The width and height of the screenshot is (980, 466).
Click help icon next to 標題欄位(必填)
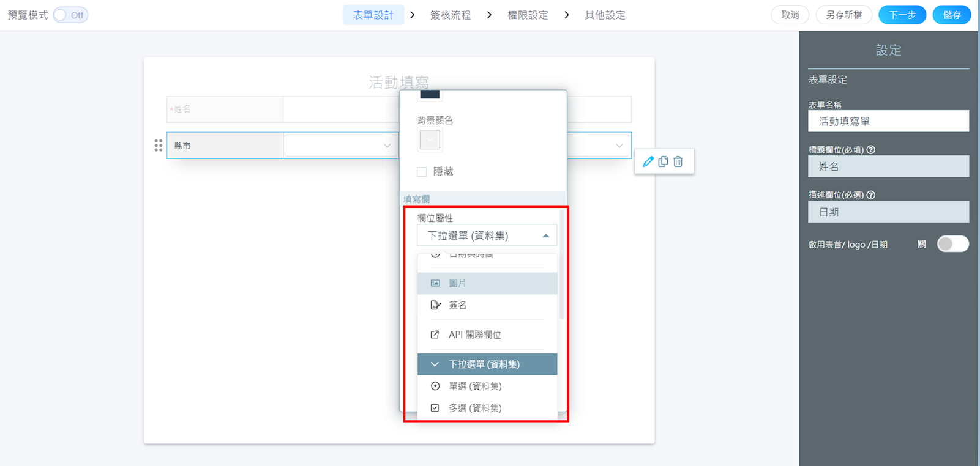point(871,150)
